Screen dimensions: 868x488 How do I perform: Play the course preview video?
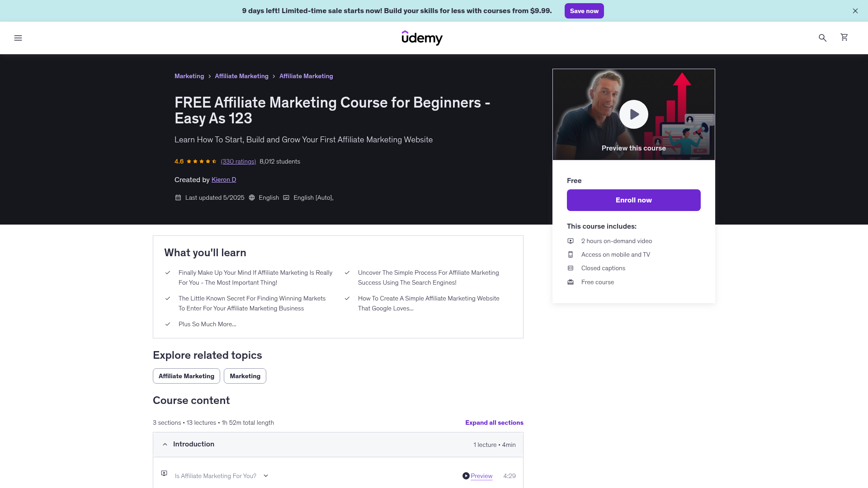click(x=633, y=114)
